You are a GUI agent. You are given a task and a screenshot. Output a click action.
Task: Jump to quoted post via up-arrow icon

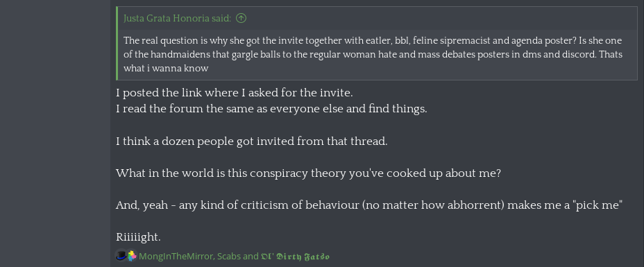[x=241, y=18]
